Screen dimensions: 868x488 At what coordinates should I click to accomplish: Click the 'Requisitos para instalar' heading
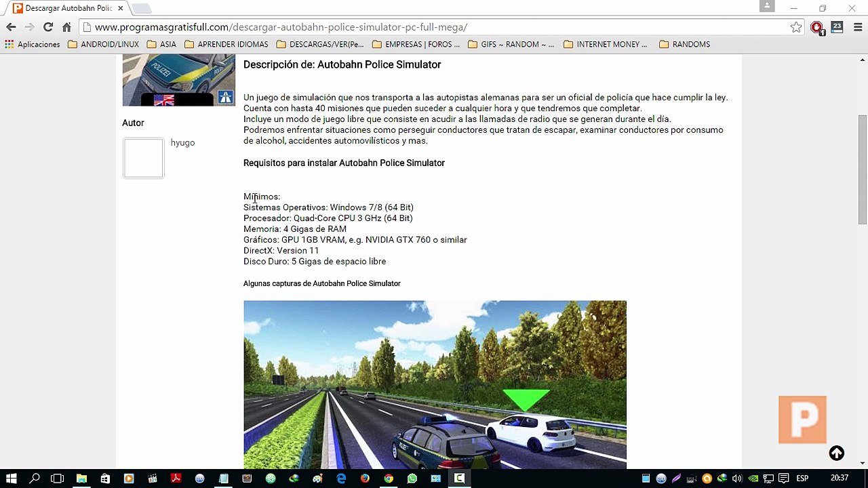(x=344, y=163)
